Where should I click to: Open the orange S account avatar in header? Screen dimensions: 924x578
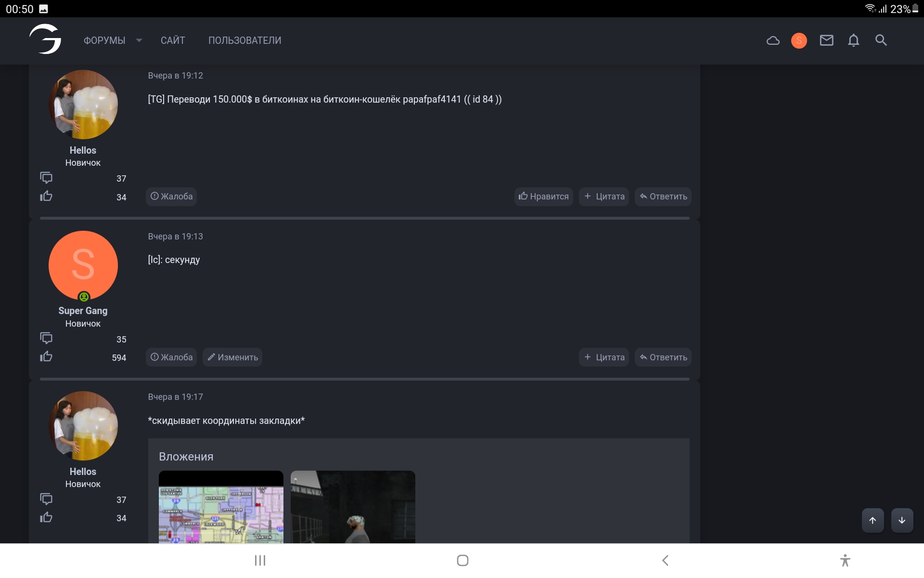click(x=799, y=40)
